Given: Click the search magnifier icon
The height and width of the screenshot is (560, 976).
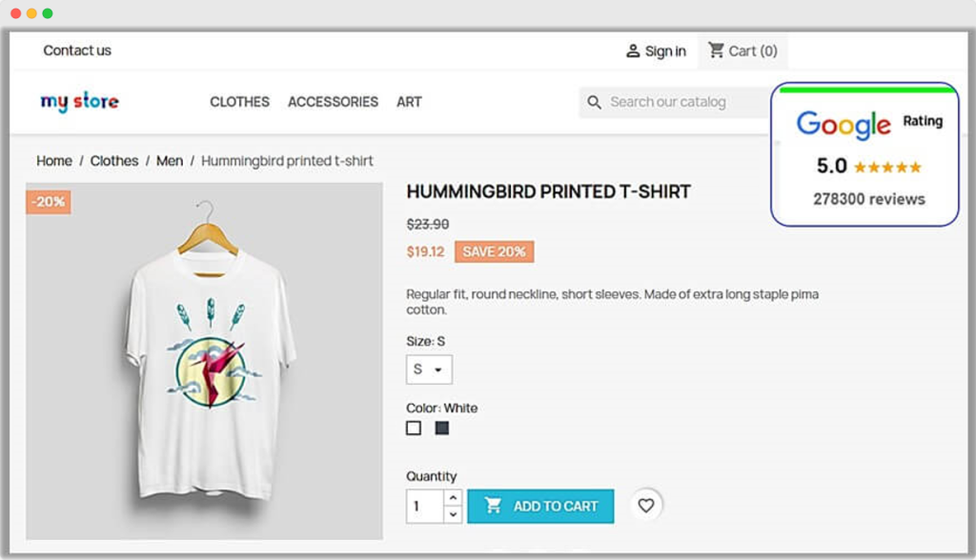Looking at the screenshot, I should pos(595,102).
